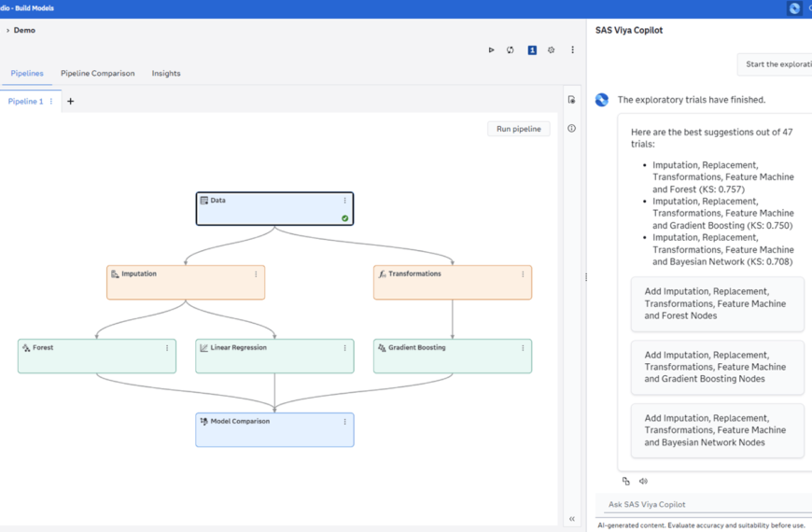The width and height of the screenshot is (812, 532).
Task: Click the Imputation node icon
Action: pyautogui.click(x=115, y=274)
